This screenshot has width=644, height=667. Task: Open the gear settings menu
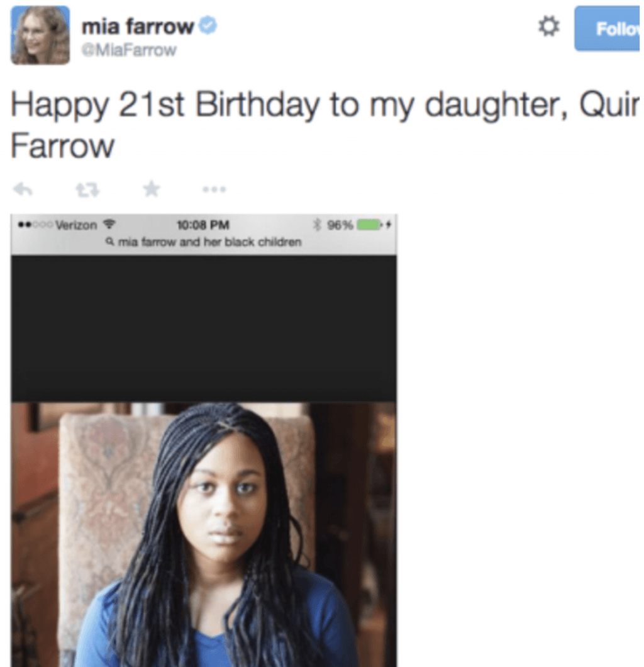pyautogui.click(x=549, y=26)
